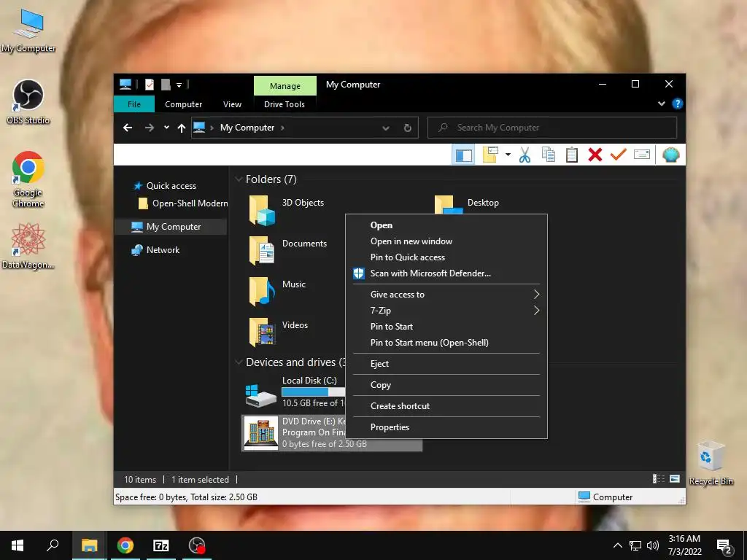Select the DVD Drive (E:) item
The height and width of the screenshot is (560, 747).
332,433
